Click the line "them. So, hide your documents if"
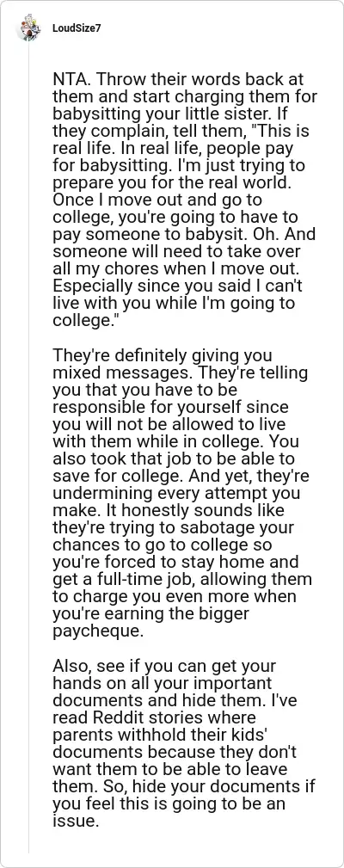This screenshot has width=344, height=868. coord(184,787)
